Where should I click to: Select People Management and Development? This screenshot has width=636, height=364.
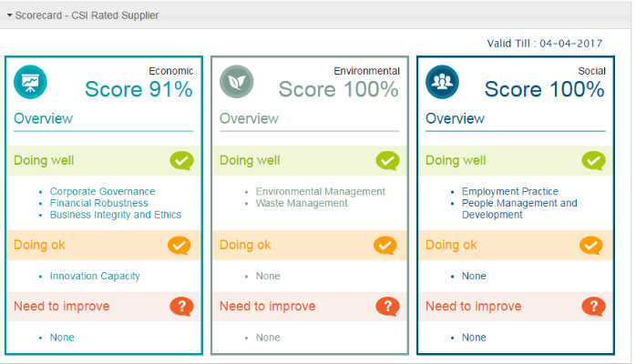pyautogui.click(x=519, y=209)
